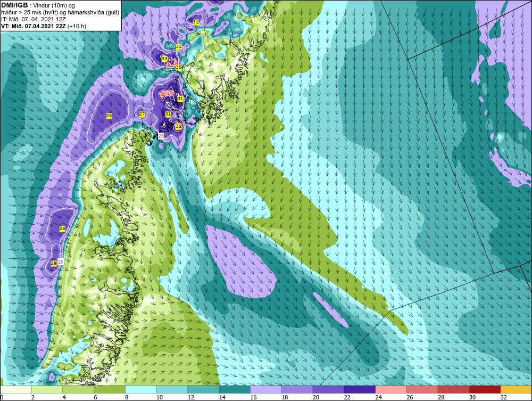Screen dimensions: 532x401
Task: Click the yellow "33" gust label
Action: [164, 59]
